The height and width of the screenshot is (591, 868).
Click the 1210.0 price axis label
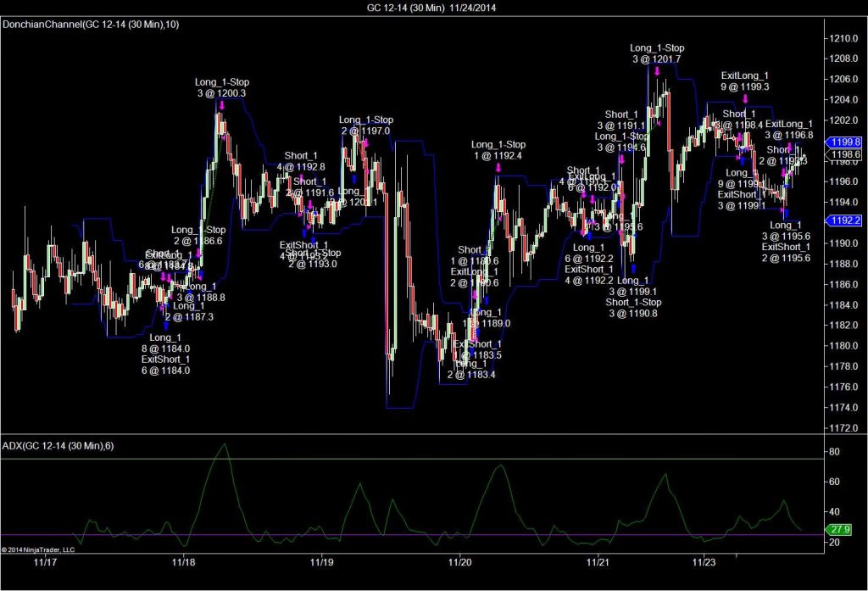pyautogui.click(x=843, y=38)
